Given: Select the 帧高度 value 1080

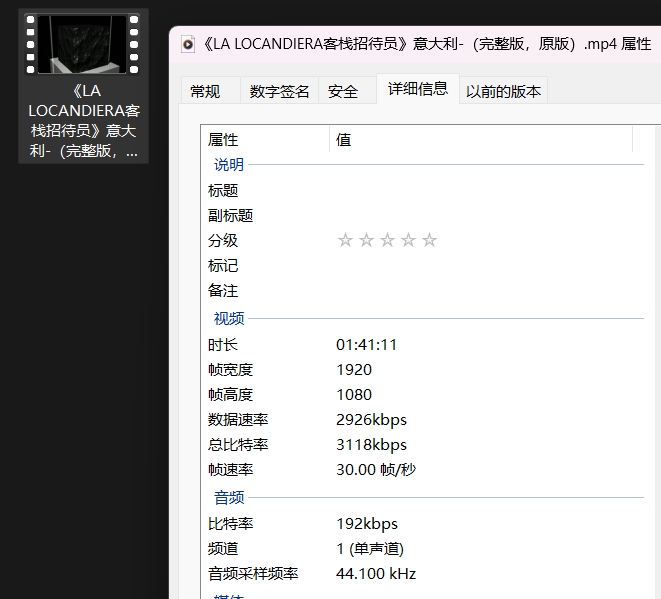Looking at the screenshot, I should point(354,395).
